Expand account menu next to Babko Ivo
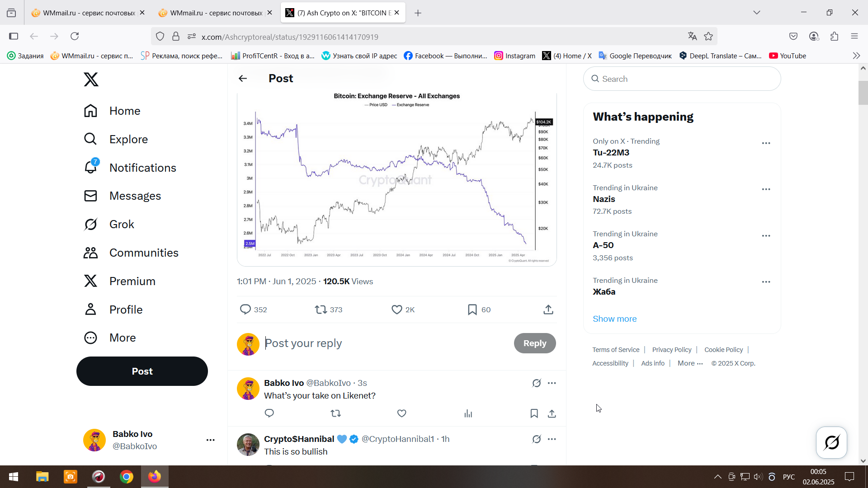Image resolution: width=868 pixels, height=488 pixels. [211, 440]
